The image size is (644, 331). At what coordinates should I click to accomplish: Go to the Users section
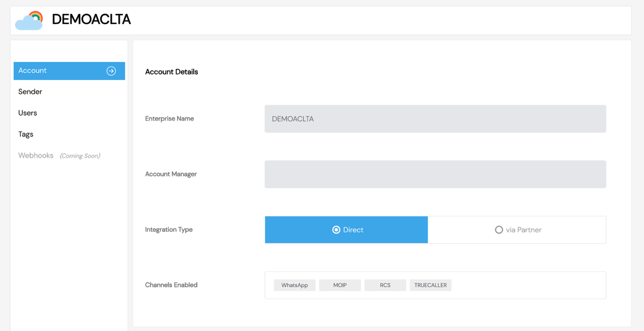click(x=28, y=113)
